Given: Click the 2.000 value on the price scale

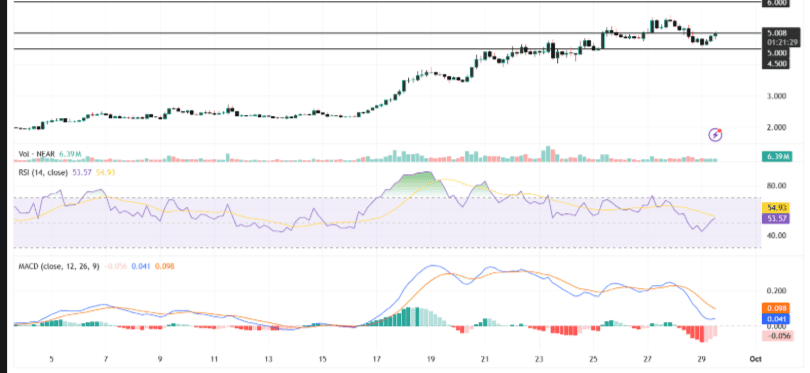Looking at the screenshot, I should click(x=776, y=127).
